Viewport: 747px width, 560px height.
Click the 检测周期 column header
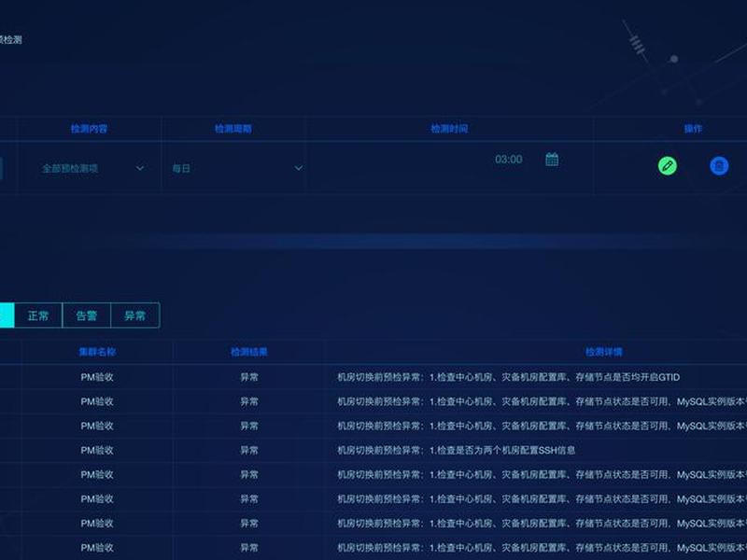tap(233, 129)
